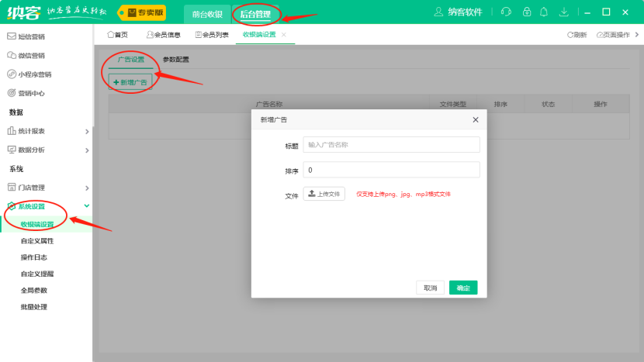Click the 纳客软件 account name
This screenshot has height=362, width=644.
click(465, 12)
